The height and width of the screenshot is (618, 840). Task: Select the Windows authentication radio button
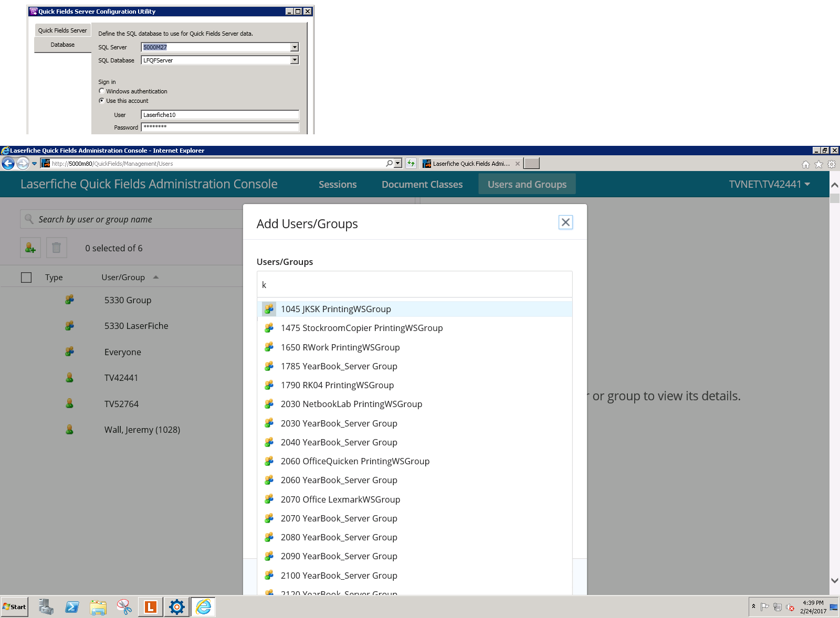pos(102,91)
